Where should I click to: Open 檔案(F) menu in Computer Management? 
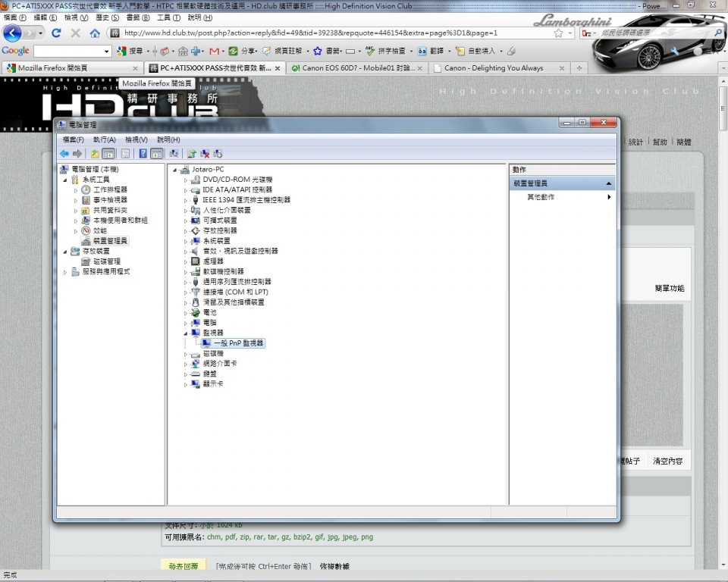73,139
